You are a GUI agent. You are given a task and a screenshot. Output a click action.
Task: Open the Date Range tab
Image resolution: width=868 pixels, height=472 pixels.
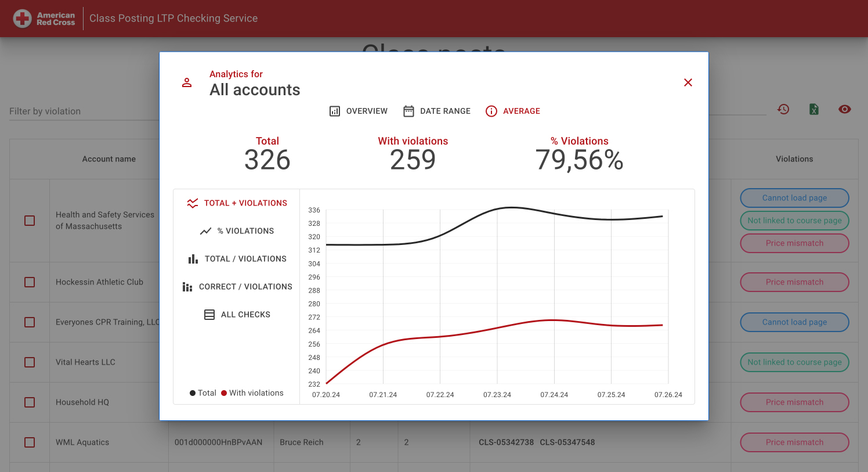point(437,111)
